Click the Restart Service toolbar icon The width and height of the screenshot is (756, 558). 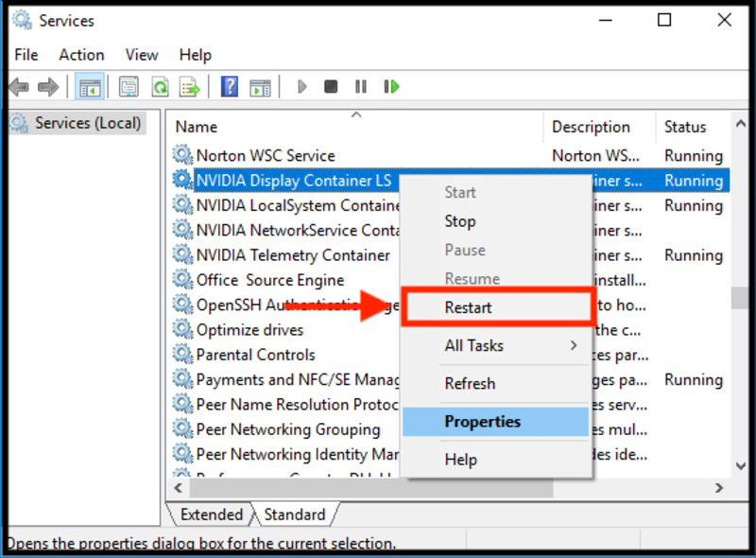391,87
